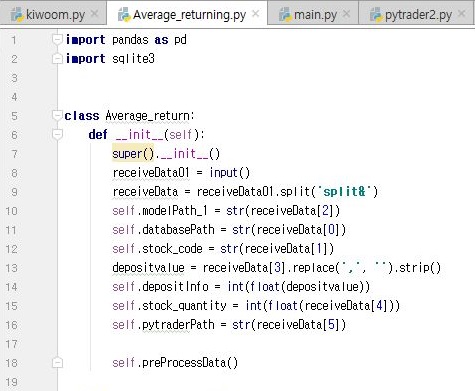Collapse the import block fold marker on line 1

57,40
